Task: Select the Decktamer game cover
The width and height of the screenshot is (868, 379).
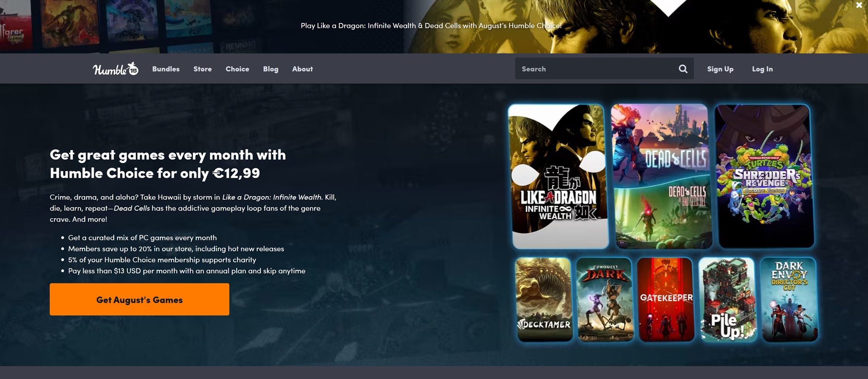Action: pos(544,299)
